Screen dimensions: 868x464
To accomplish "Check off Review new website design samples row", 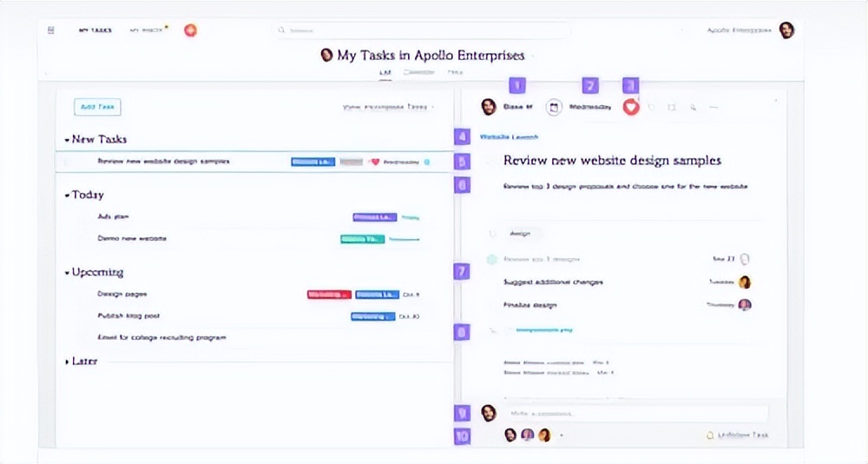I will click(x=68, y=162).
